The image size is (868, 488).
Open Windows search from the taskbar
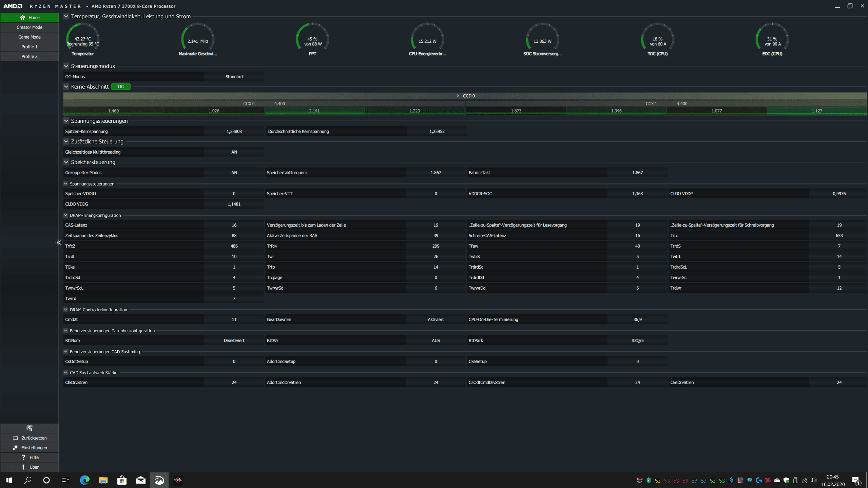click(x=28, y=480)
